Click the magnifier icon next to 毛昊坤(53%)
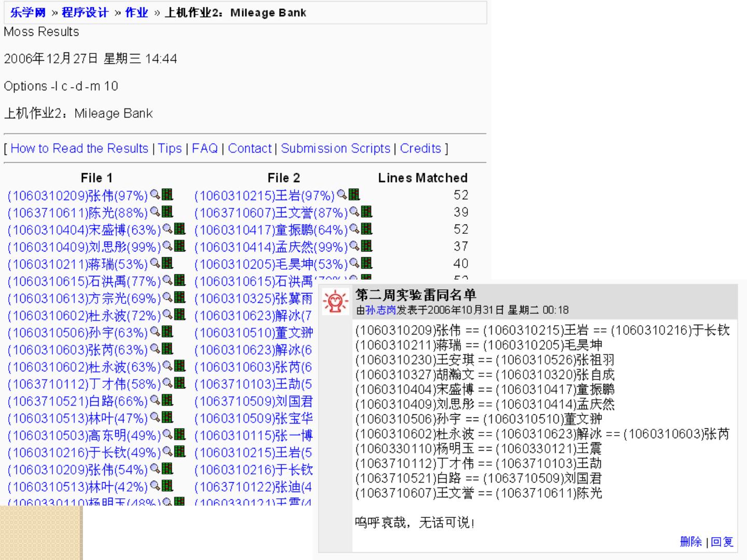Viewport: 747px width, 560px height. pos(354,263)
